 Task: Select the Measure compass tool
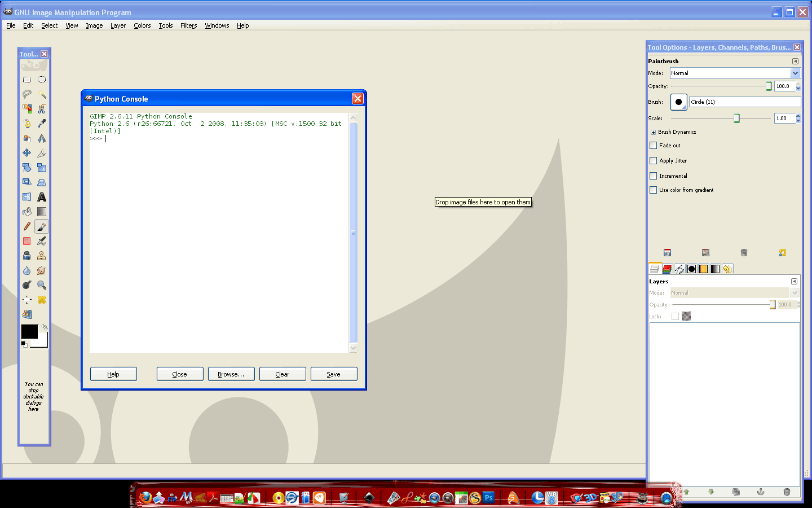pyautogui.click(x=42, y=138)
